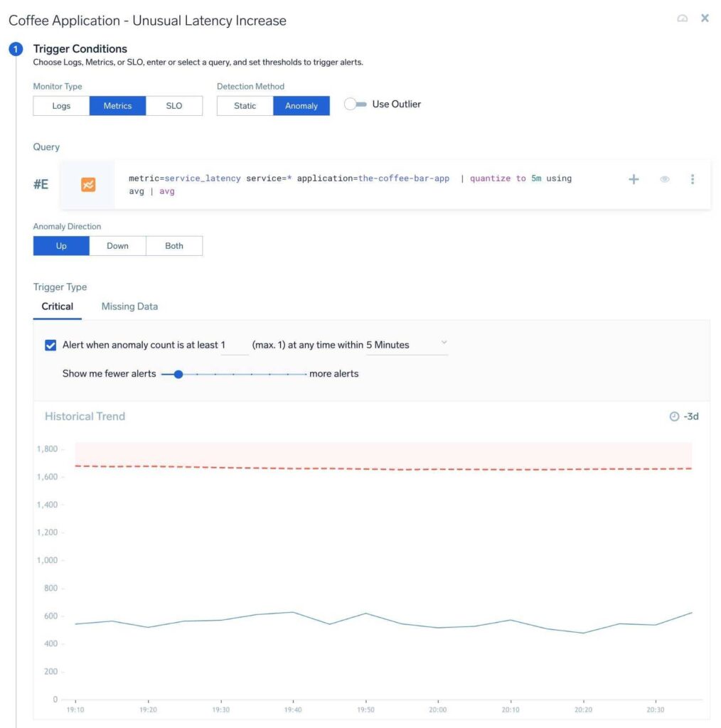
Task: Add a new query with the plus icon
Action: coord(633,179)
